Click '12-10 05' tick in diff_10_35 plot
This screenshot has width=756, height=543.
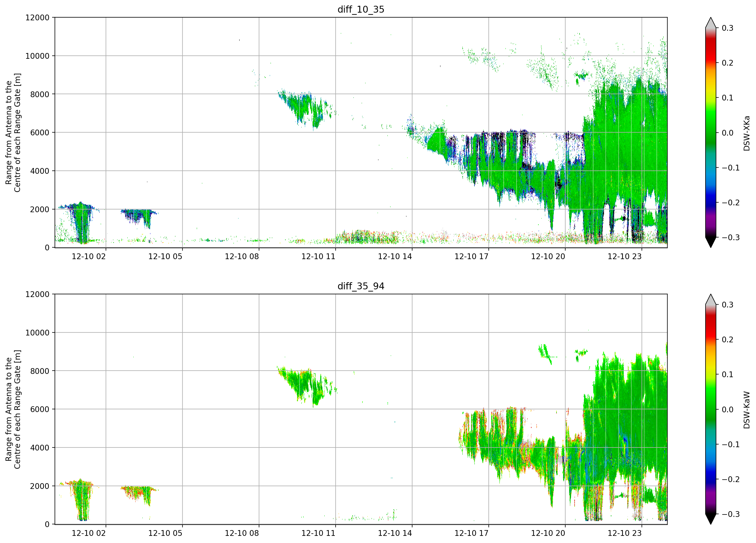point(165,256)
